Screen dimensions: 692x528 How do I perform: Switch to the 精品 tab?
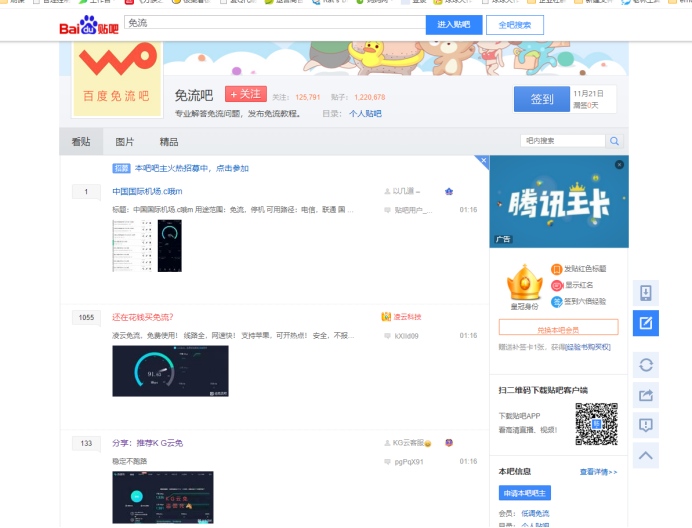coord(169,142)
